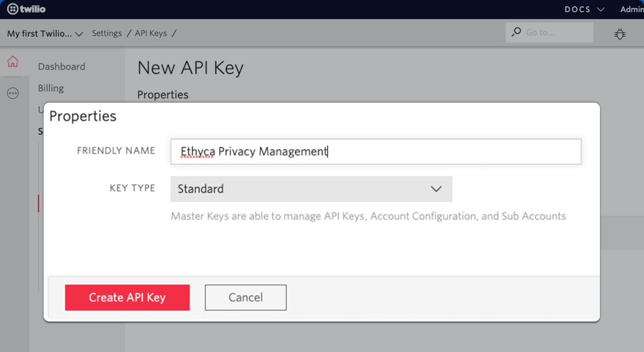Viewport: 644px width, 352px height.
Task: Click the Key Type chevron arrow
Action: tap(436, 189)
